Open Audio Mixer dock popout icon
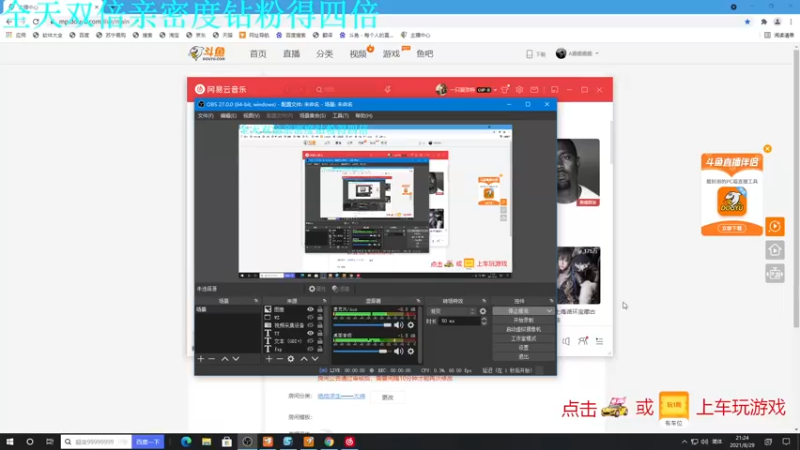 tap(418, 301)
